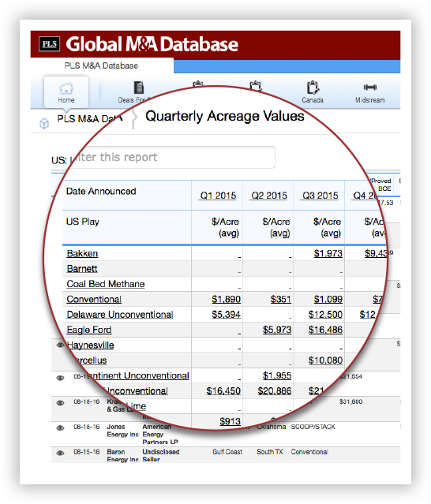Viewport: 431px width, 504px height.
Task: Open the Eagle Ford play link
Action: [x=89, y=330]
